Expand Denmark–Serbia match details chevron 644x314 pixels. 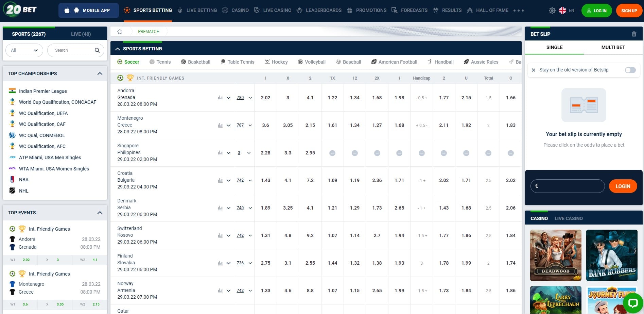tap(229, 208)
